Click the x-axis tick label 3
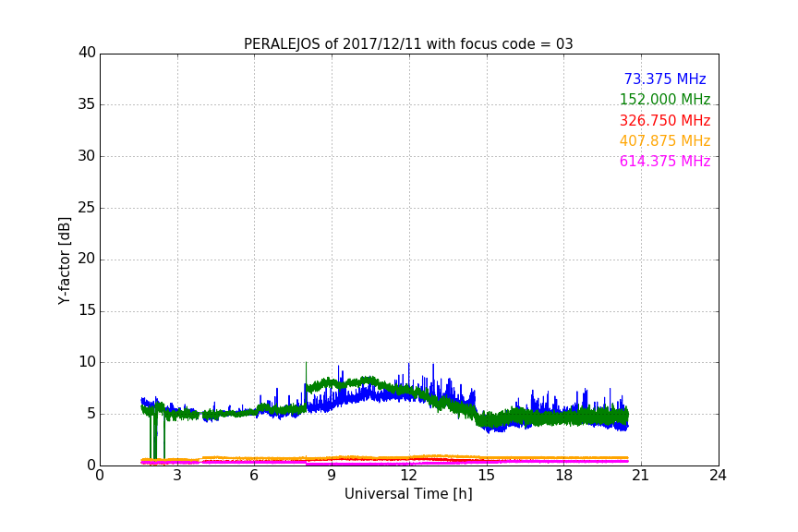 click(177, 476)
